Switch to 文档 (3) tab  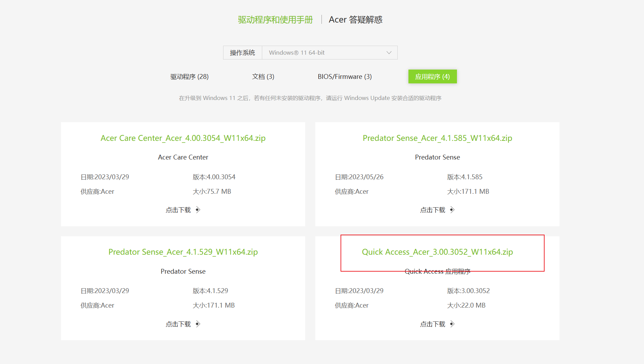(x=263, y=76)
